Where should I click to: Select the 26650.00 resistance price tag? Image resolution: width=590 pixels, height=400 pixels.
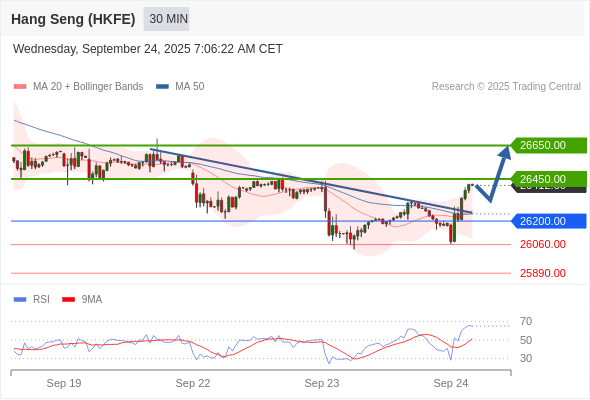548,145
